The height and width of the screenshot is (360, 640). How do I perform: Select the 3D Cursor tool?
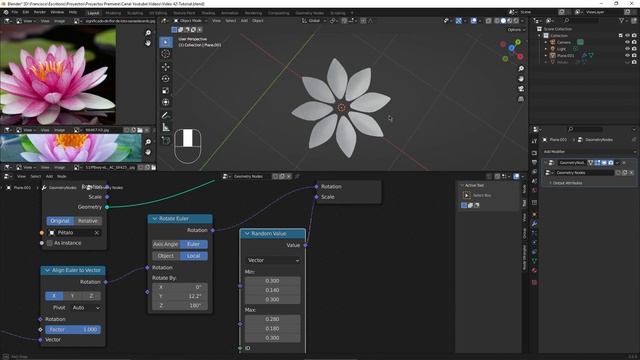[x=166, y=54]
